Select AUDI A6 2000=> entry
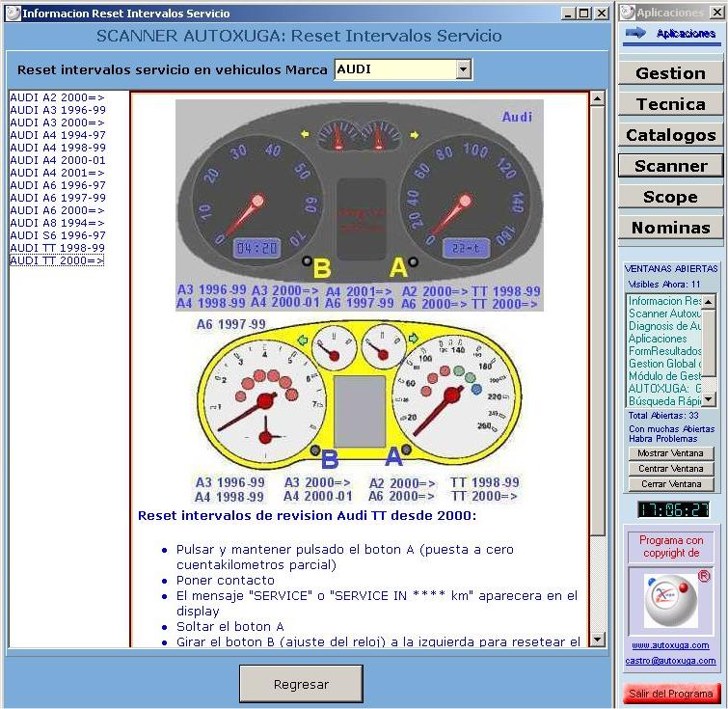The image size is (728, 709). pyautogui.click(x=57, y=210)
